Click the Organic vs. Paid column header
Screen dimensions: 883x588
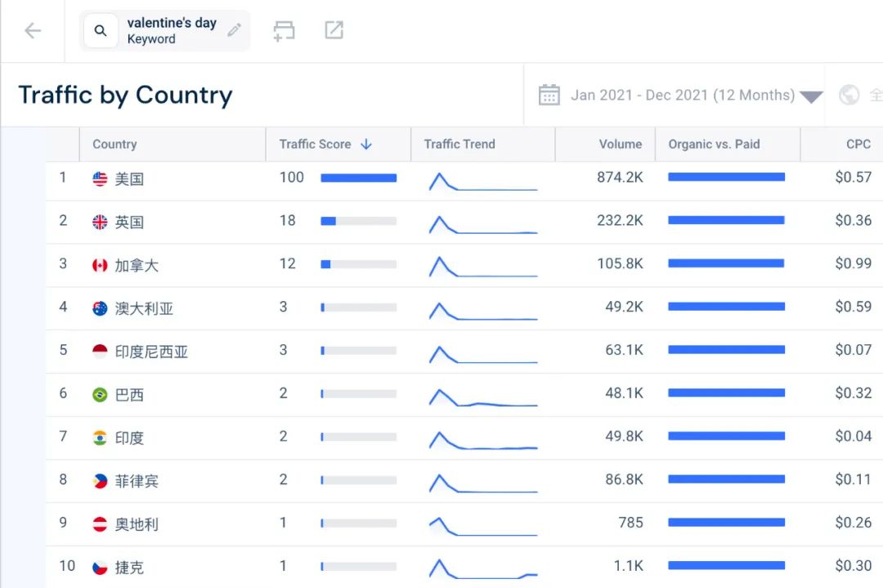coord(714,144)
